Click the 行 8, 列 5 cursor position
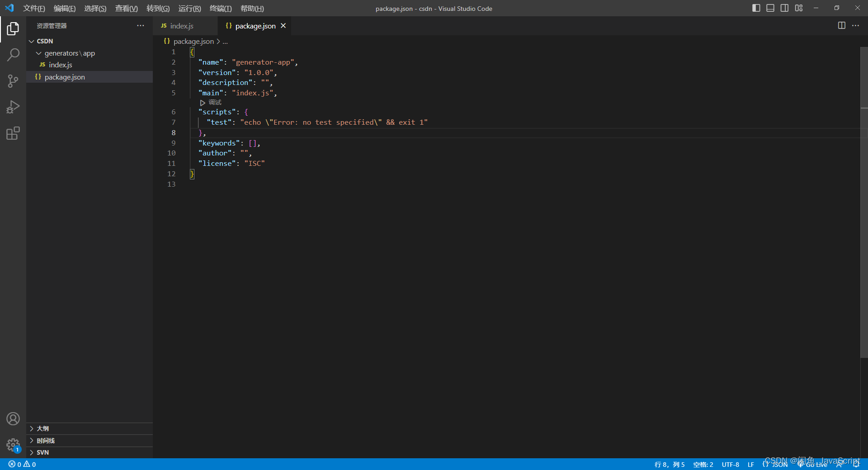 [x=670, y=465]
